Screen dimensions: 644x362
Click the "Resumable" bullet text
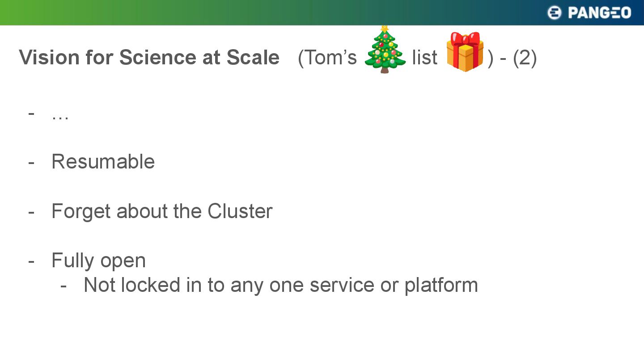[x=103, y=161]
